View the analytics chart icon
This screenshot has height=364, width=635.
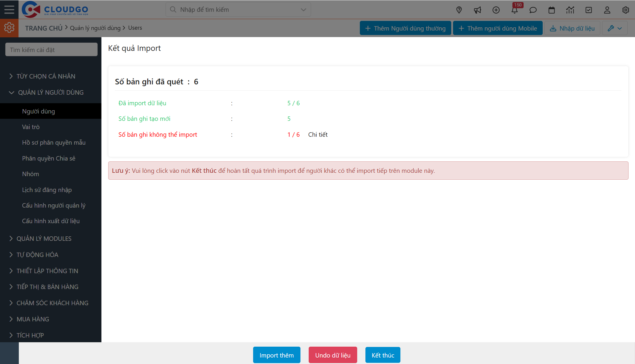pos(570,10)
